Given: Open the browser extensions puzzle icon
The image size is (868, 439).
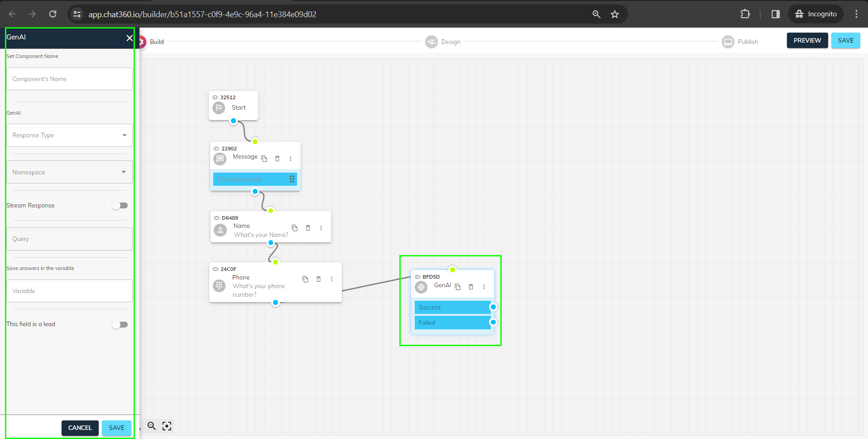Looking at the screenshot, I should click(745, 14).
